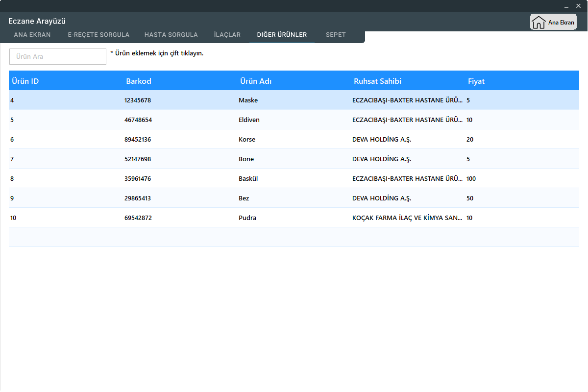The image size is (588, 392).
Task: Sort table by Barkod column header
Action: 139,81
